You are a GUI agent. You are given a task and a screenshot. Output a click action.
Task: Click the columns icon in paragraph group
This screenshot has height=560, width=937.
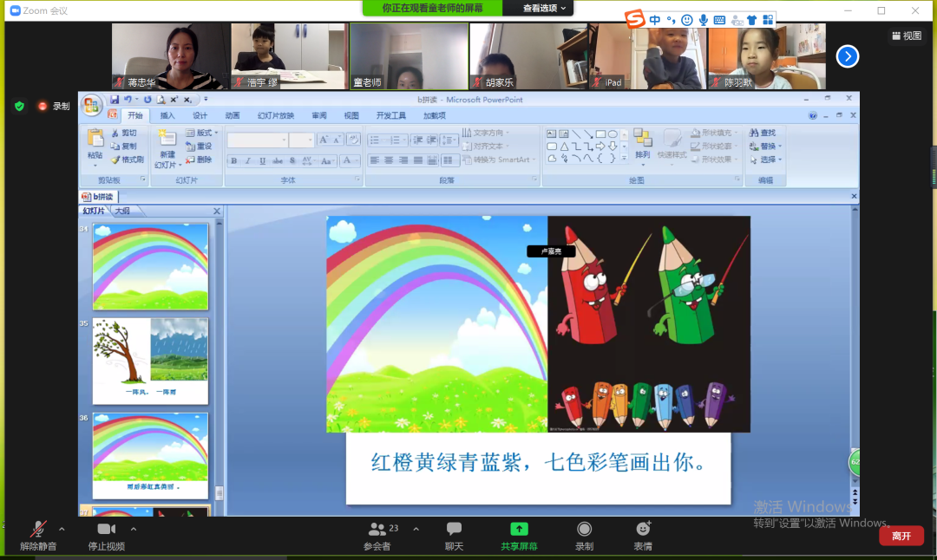point(449,160)
